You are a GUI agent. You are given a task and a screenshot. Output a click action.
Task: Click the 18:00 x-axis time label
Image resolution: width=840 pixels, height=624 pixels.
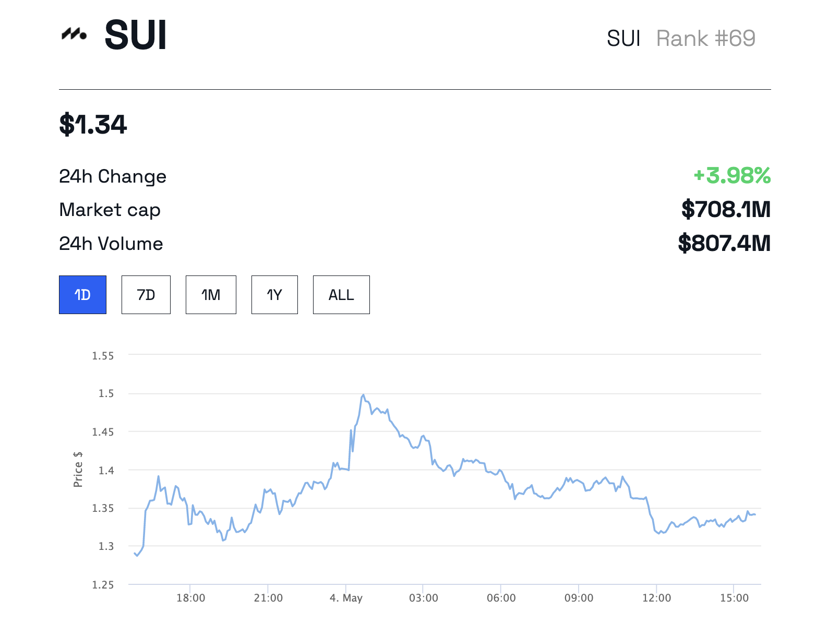(190, 598)
